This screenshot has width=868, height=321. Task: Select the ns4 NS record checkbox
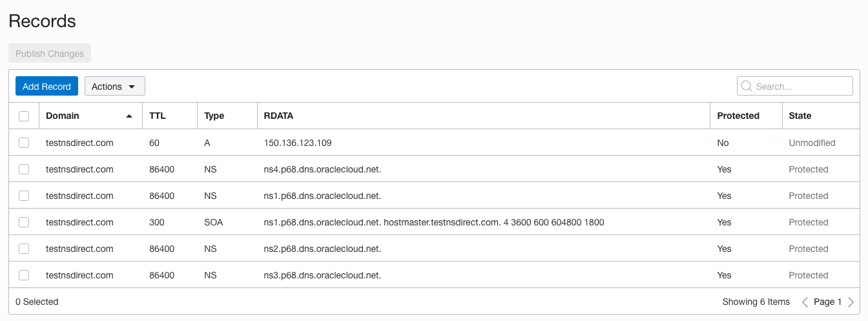[24, 169]
